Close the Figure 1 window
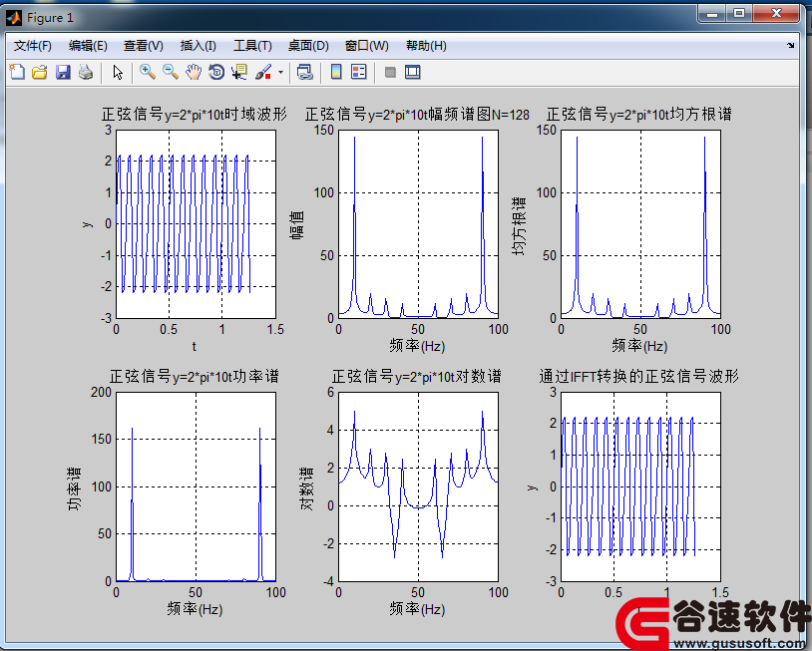This screenshot has width=812, height=651. click(x=776, y=13)
